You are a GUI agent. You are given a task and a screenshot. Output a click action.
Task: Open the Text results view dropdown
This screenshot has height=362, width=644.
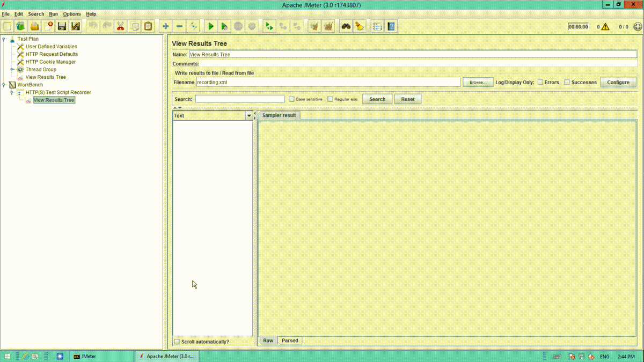coord(248,115)
